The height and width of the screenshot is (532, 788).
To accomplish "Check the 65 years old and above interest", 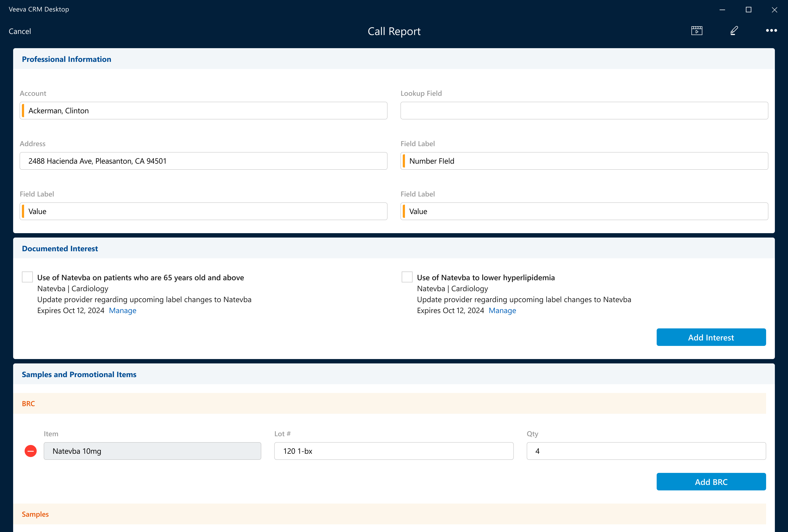I will [x=27, y=277].
